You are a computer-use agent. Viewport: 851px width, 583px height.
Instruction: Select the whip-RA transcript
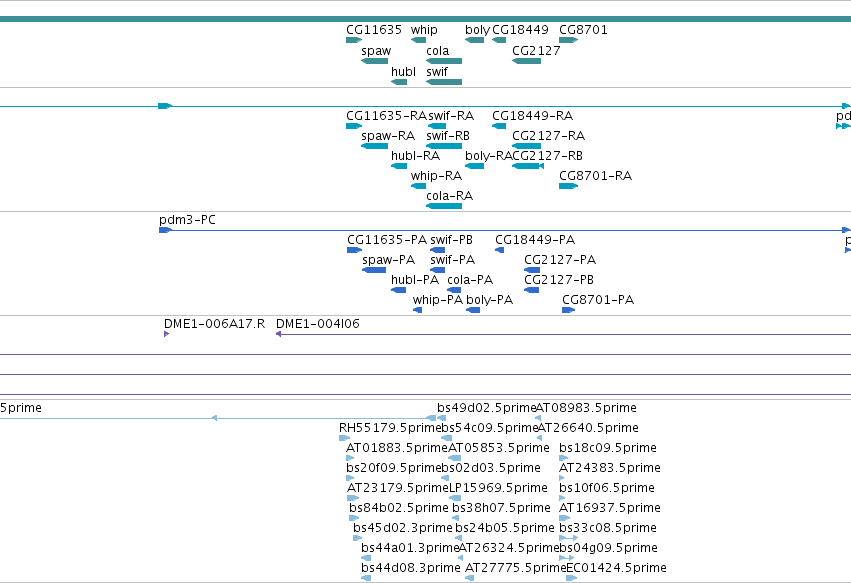(x=418, y=186)
